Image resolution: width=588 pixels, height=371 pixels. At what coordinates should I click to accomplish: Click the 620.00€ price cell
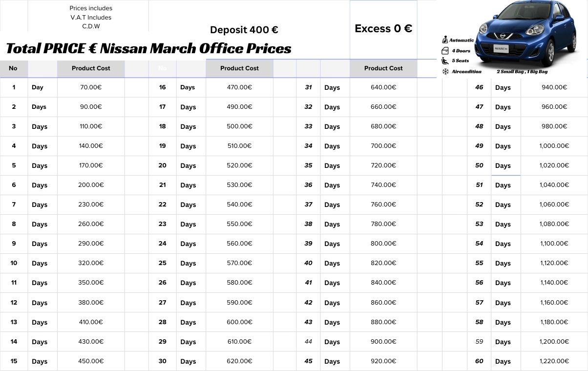pyautogui.click(x=239, y=361)
